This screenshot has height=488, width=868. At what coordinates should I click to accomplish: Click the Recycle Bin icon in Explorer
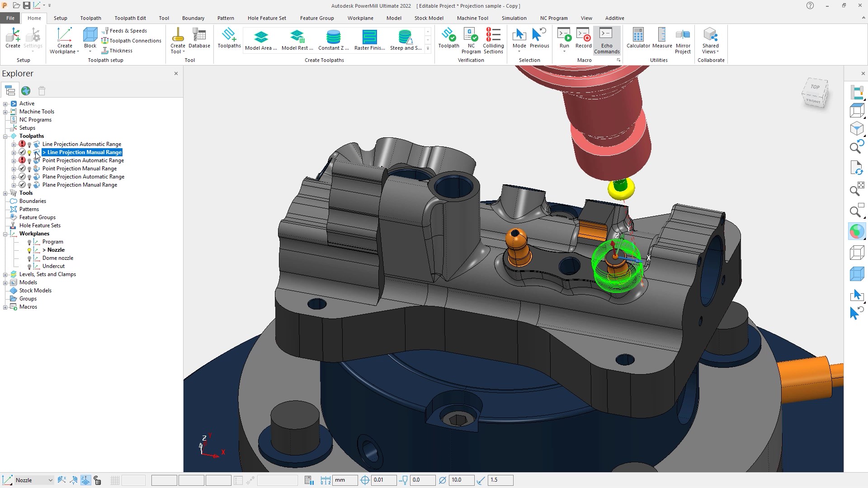42,91
